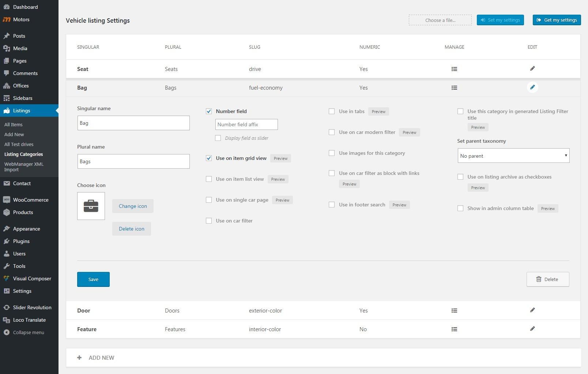Open manage list icon for Seat row
588x374 pixels.
454,69
